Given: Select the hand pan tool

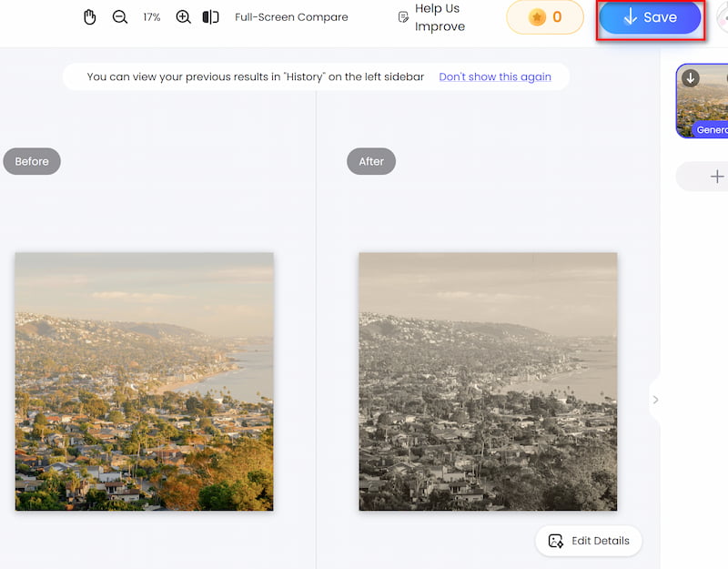Looking at the screenshot, I should pyautogui.click(x=89, y=17).
